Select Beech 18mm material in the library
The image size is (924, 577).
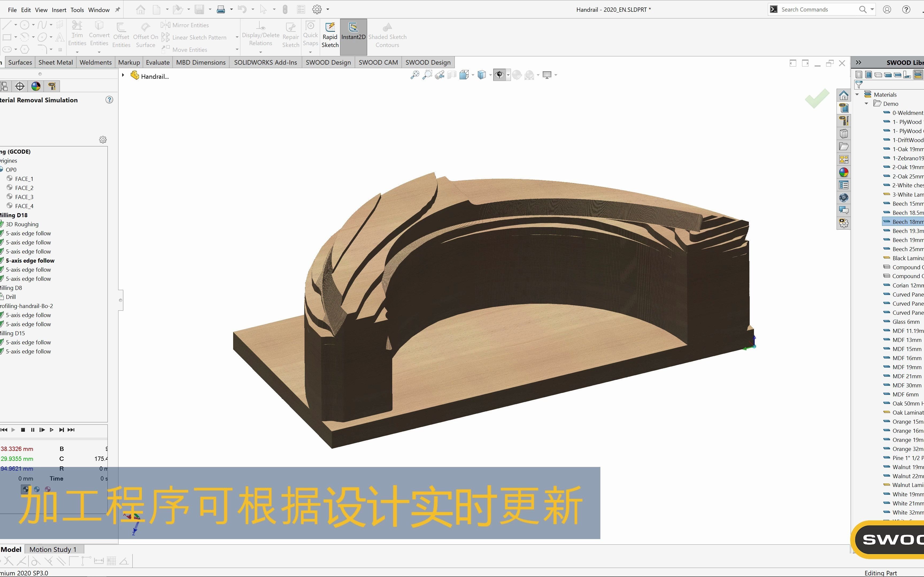click(908, 222)
